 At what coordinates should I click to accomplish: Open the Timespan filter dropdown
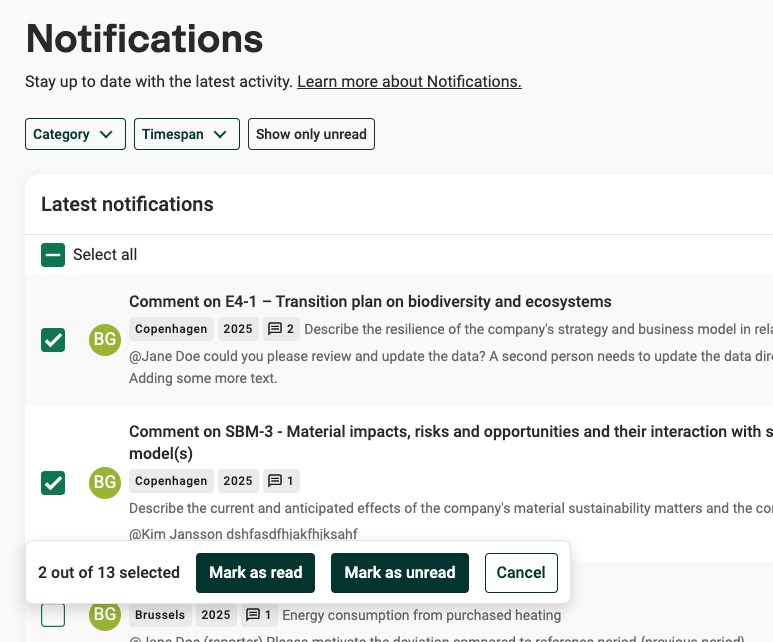187,134
